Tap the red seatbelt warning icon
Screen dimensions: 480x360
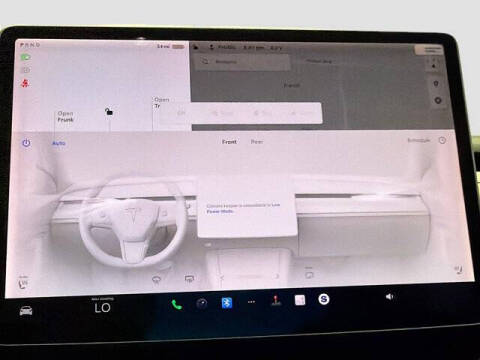(25, 83)
